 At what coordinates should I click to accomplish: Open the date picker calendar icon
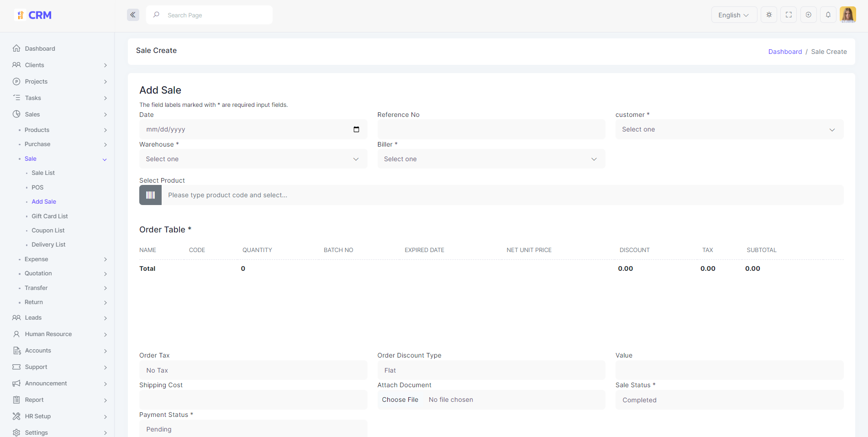coord(356,129)
